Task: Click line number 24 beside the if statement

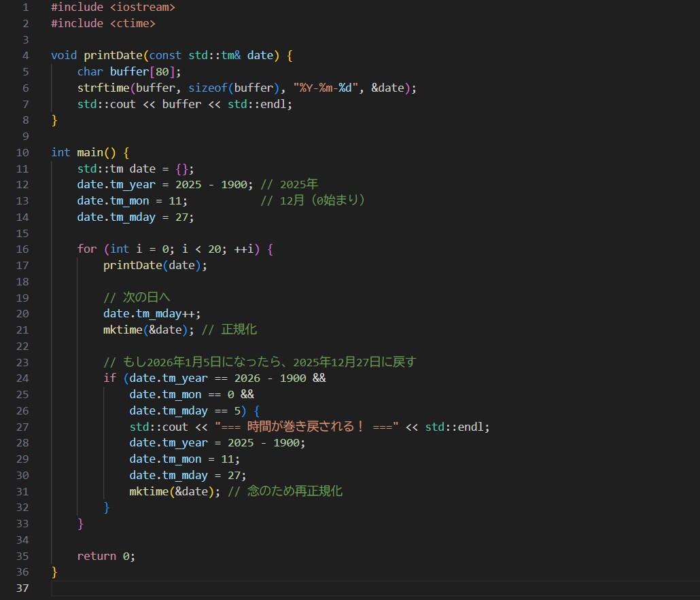Action: (x=22, y=378)
